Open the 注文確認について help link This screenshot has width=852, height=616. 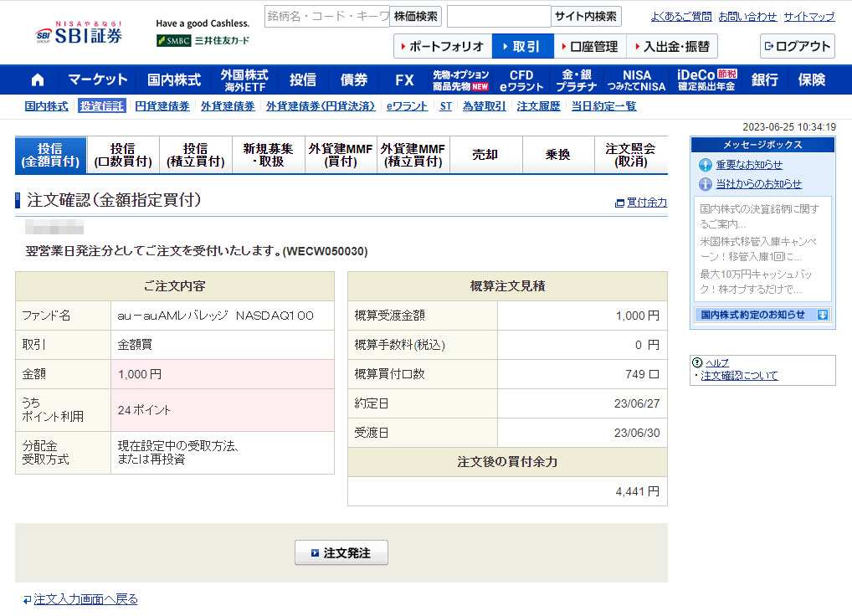click(x=739, y=376)
